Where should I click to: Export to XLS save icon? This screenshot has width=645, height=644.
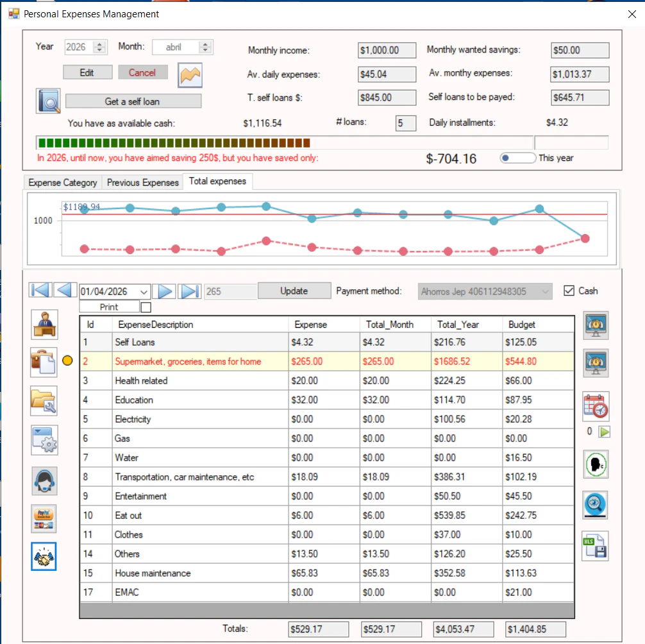(595, 546)
